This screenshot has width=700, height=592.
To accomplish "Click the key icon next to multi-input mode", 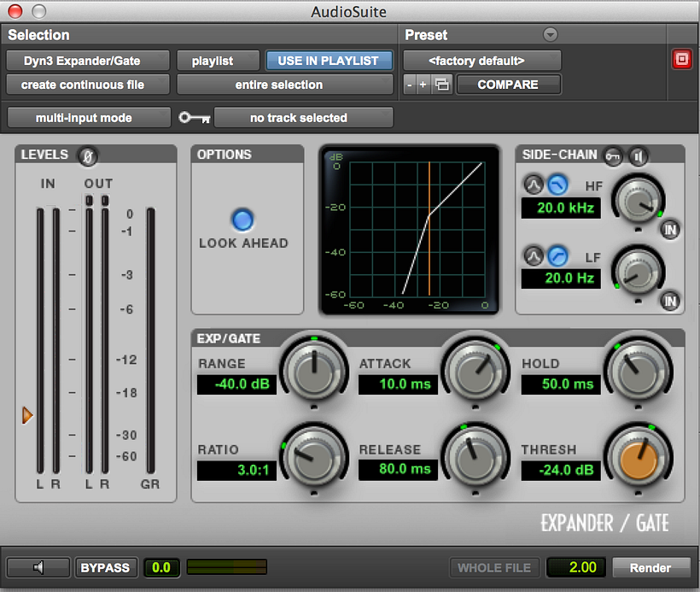I will [194, 118].
